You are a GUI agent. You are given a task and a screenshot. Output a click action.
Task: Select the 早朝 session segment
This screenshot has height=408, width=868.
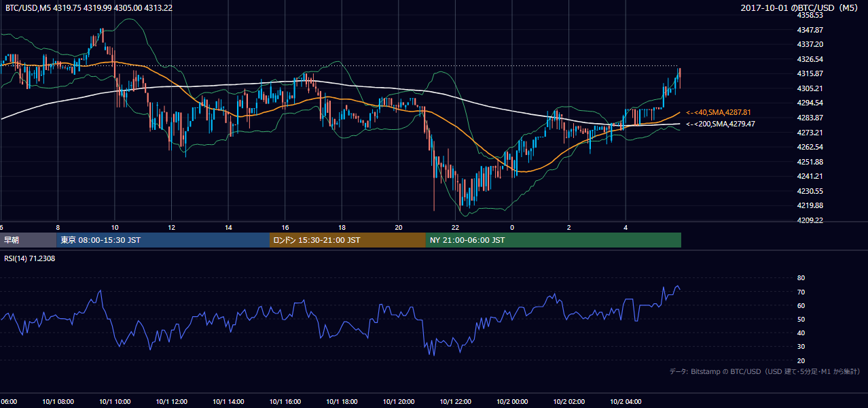click(x=29, y=240)
